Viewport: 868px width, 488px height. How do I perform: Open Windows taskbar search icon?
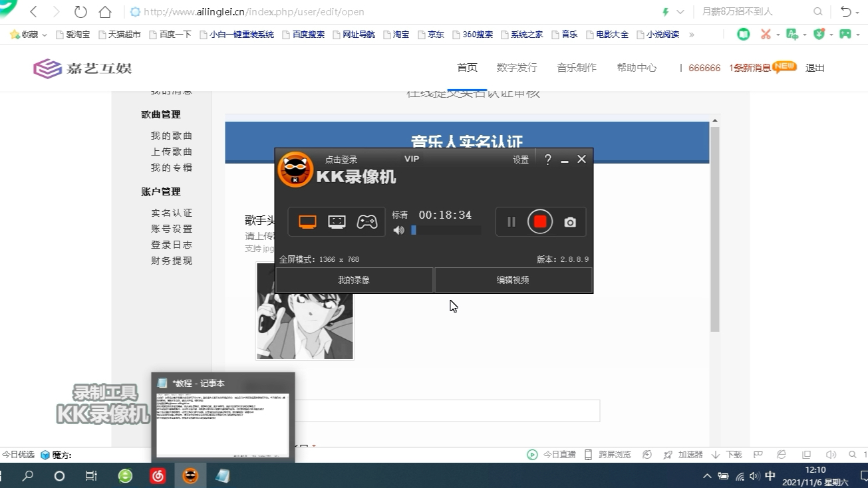pyautogui.click(x=28, y=476)
